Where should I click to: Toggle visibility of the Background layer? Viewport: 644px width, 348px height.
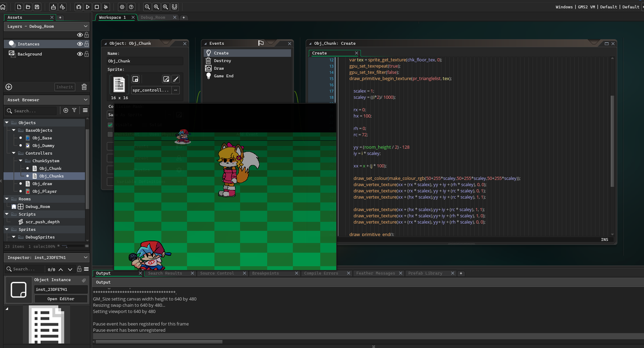click(x=80, y=54)
